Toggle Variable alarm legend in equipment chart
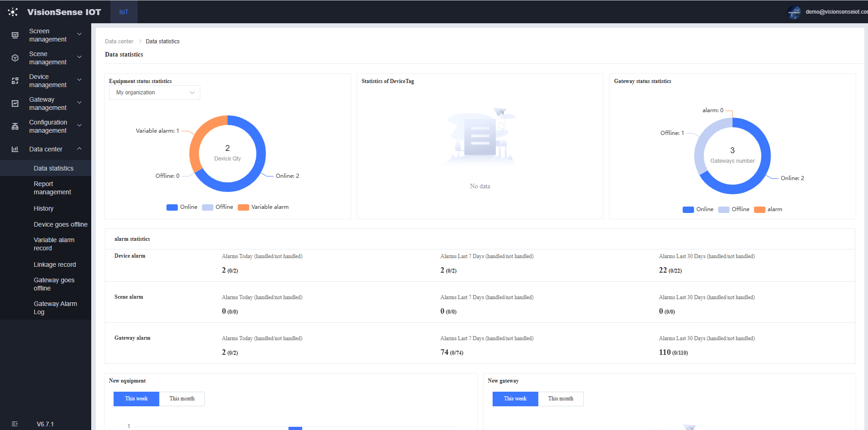The height and width of the screenshot is (430, 868). [264, 207]
